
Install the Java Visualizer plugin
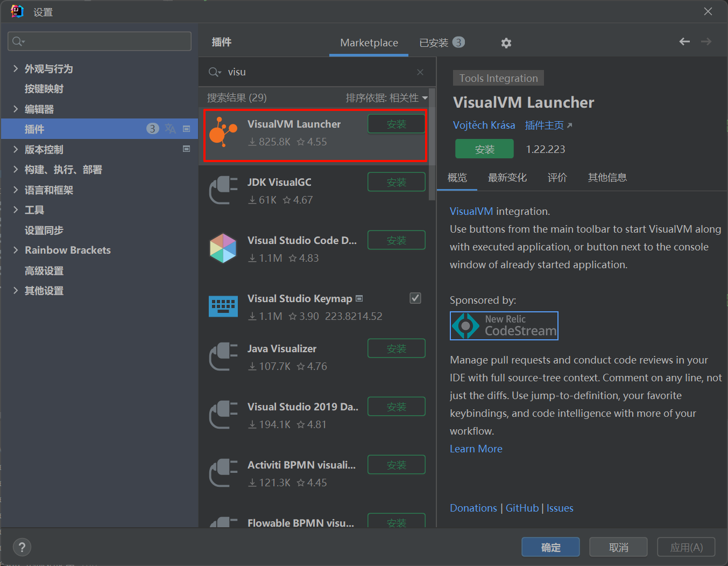[397, 348]
